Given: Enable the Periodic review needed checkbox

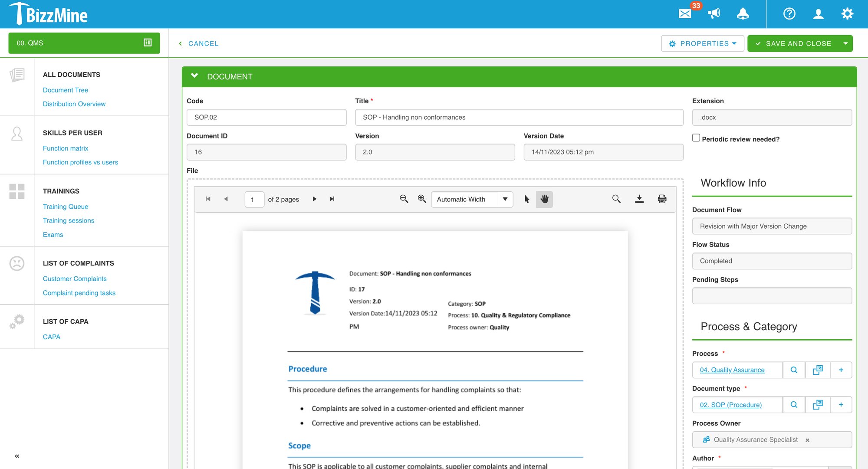Looking at the screenshot, I should tap(696, 138).
